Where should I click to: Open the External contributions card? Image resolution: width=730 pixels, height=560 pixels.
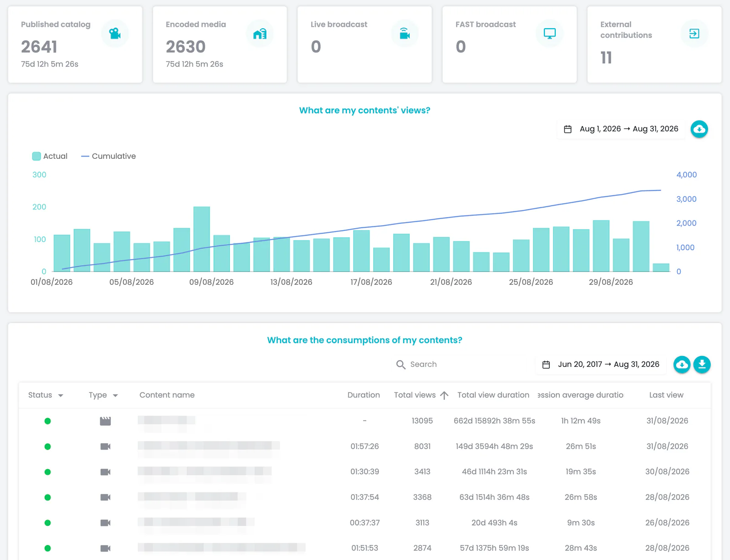654,44
